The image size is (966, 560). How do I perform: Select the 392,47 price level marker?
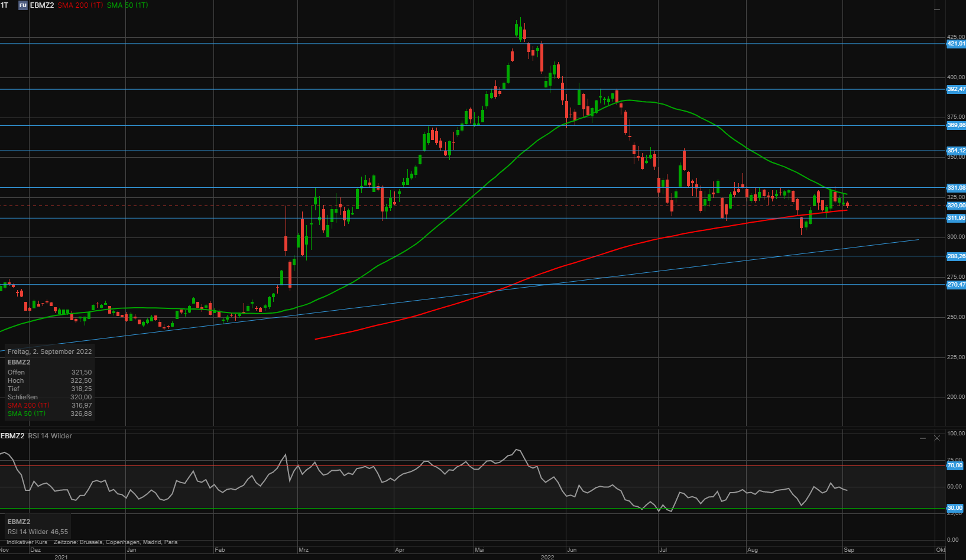coord(956,89)
